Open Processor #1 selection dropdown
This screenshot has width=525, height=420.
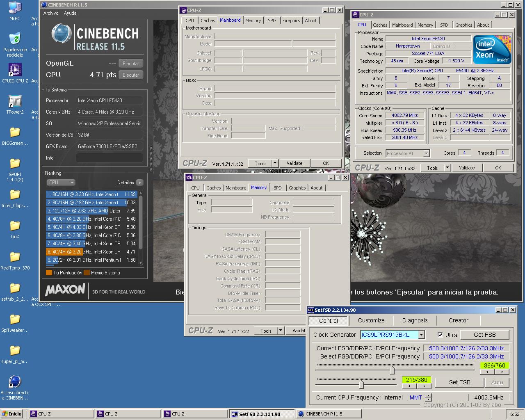426,153
